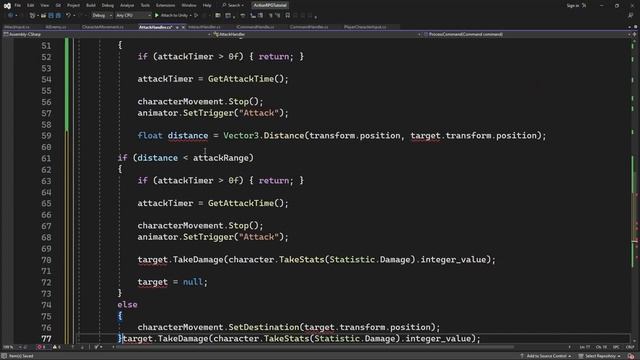Click Select Repository button
The width and height of the screenshot is (640, 360).
click(x=600, y=356)
